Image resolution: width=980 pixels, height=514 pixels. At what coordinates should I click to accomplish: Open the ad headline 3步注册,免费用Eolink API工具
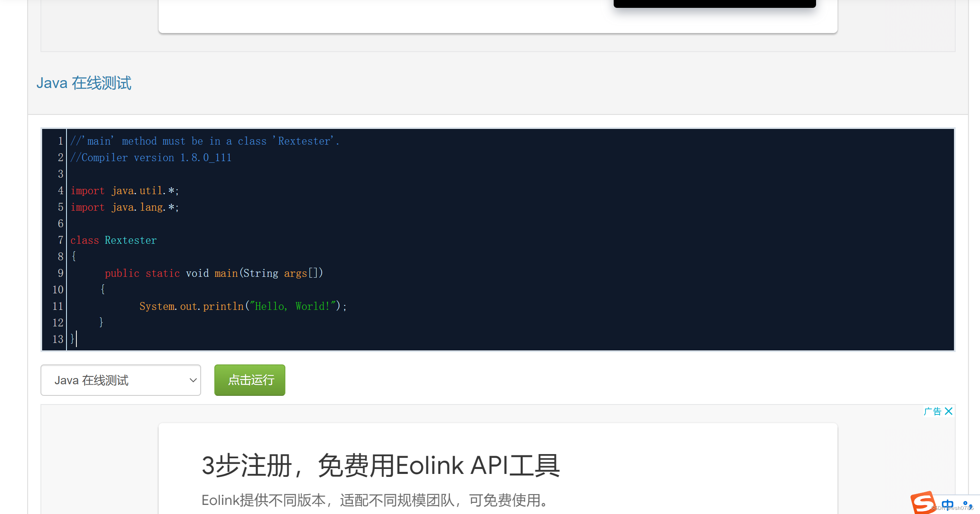(381, 466)
